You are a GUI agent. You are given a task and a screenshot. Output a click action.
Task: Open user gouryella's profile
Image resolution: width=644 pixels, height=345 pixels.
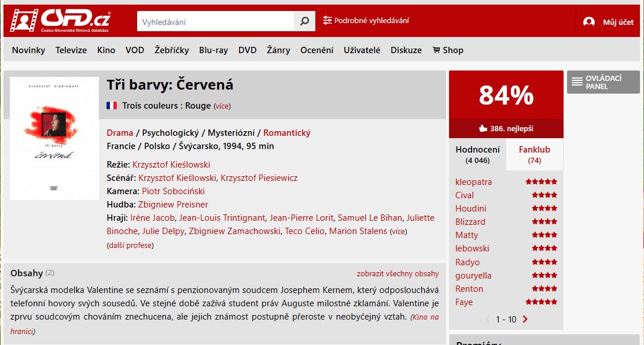tap(473, 276)
